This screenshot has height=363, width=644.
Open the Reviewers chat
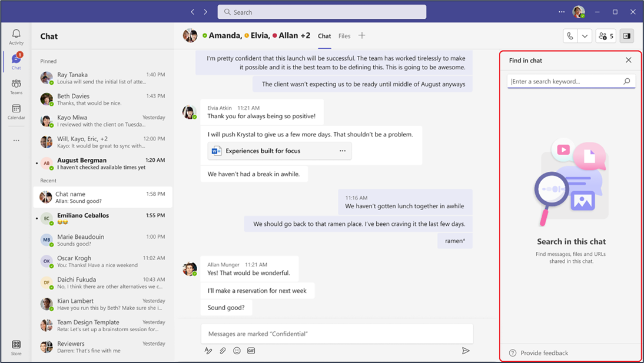tap(102, 347)
